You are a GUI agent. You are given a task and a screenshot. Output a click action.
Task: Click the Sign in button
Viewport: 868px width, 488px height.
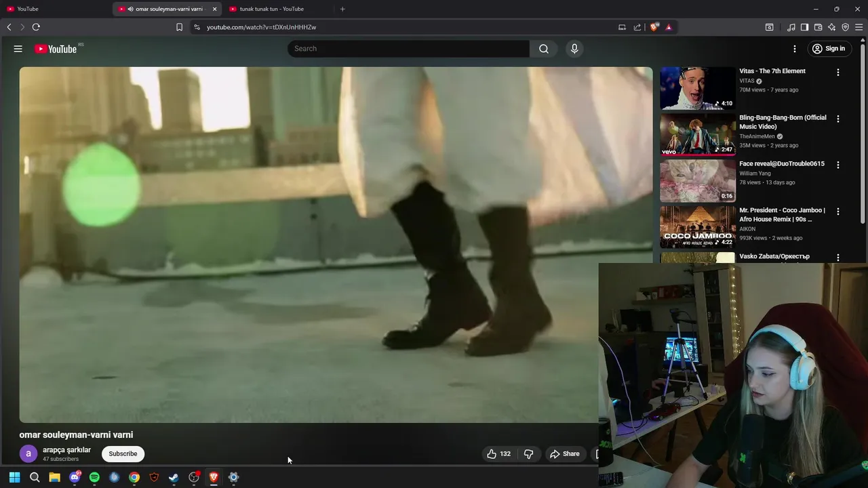tap(829, 49)
